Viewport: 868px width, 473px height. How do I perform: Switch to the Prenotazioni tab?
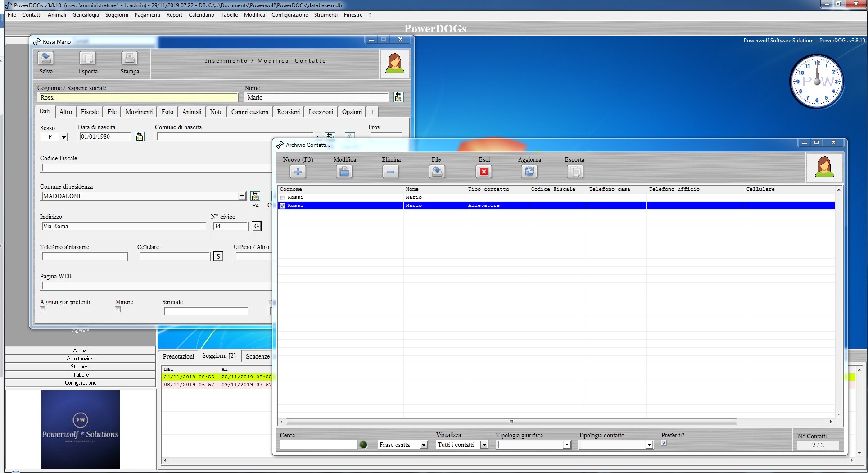pyautogui.click(x=178, y=356)
